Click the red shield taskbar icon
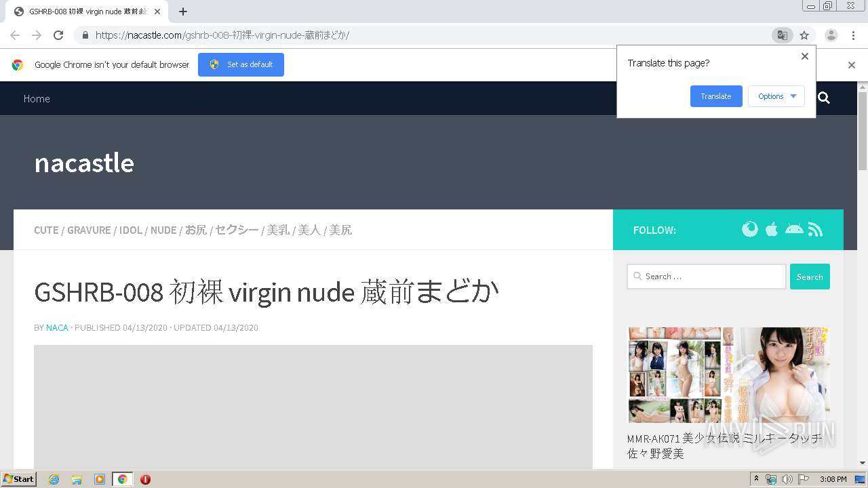The image size is (868, 488). 145,479
